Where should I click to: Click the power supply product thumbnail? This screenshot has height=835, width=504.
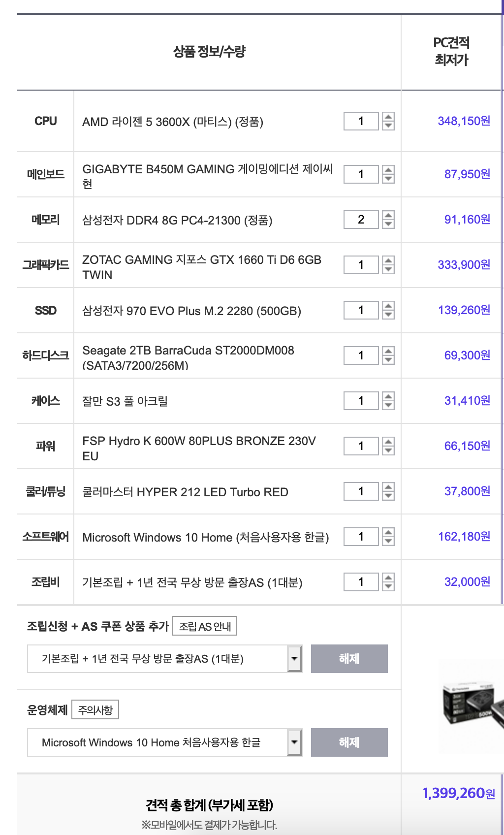tap(471, 703)
